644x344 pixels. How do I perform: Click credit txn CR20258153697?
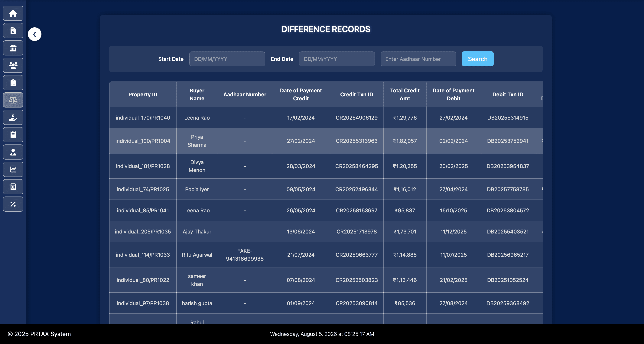[356, 210]
